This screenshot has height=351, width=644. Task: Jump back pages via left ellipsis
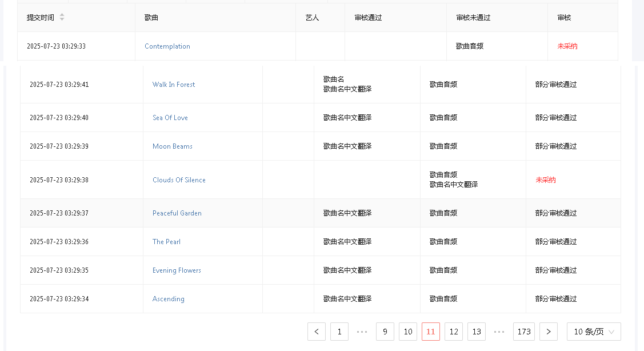click(x=362, y=332)
